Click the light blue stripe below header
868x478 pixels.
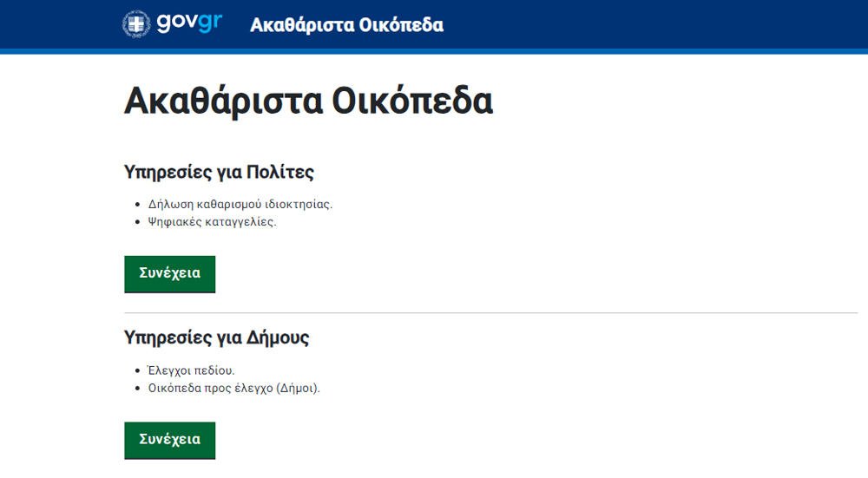click(x=434, y=51)
